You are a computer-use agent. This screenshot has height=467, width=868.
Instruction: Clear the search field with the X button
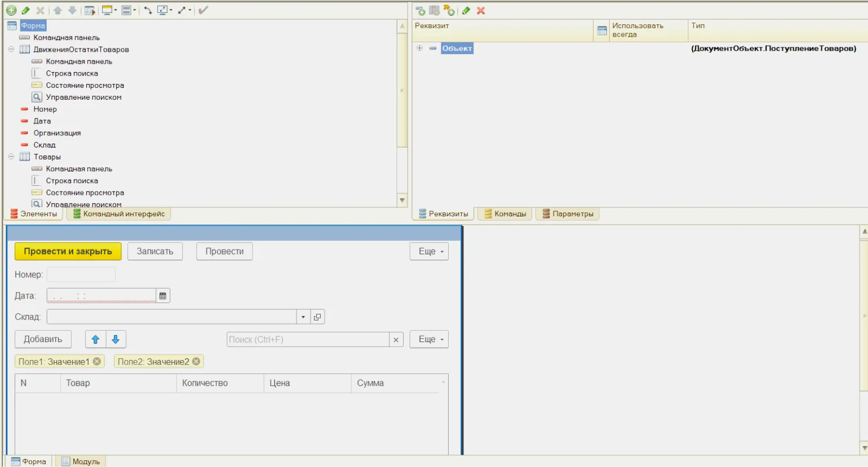pos(396,340)
